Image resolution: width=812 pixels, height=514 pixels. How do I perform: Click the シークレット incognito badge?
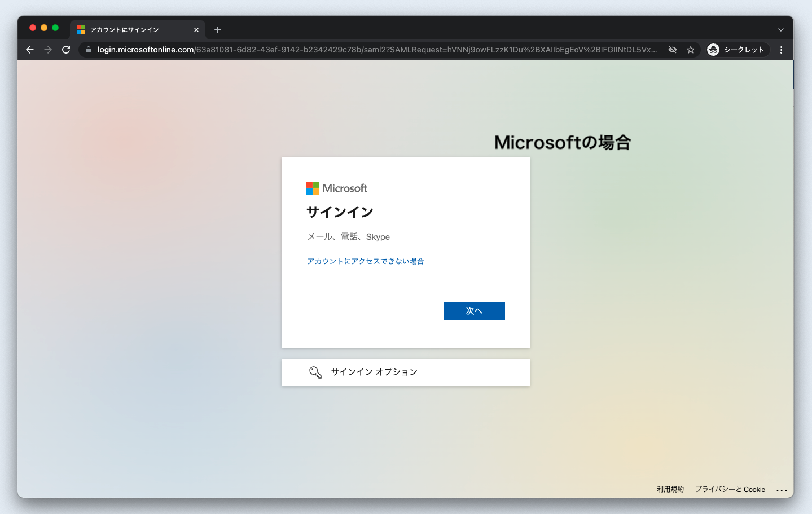737,50
